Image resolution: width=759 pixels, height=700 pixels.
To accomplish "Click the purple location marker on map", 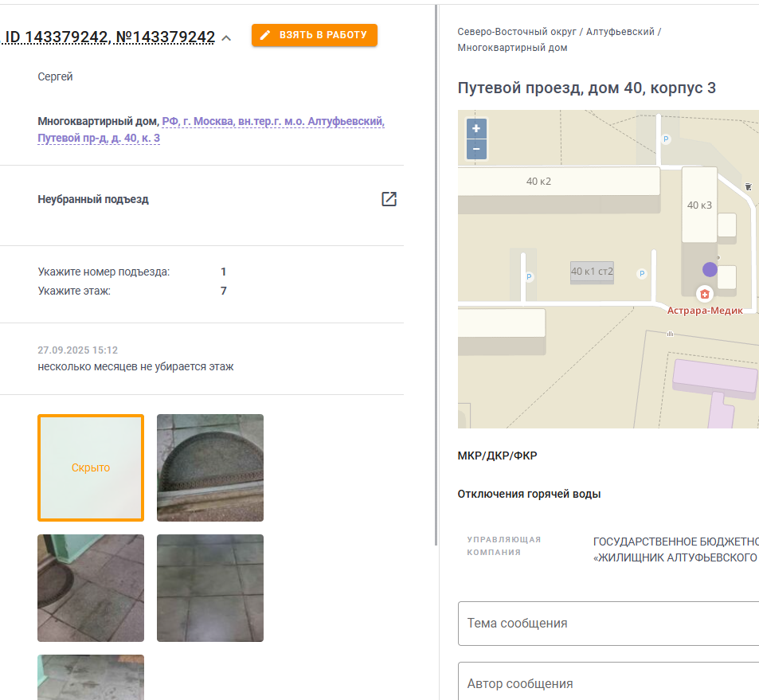I will point(710,269).
